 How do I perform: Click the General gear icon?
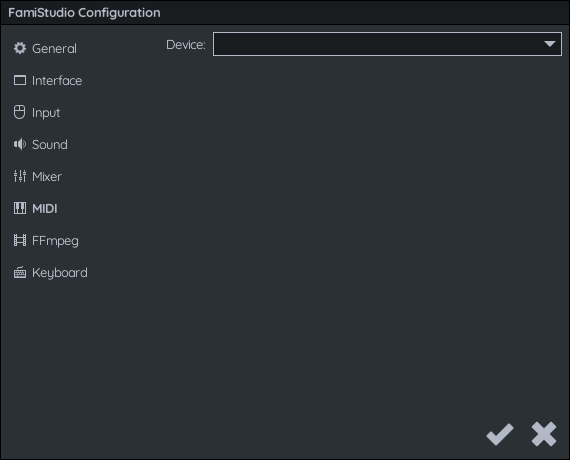click(x=20, y=48)
